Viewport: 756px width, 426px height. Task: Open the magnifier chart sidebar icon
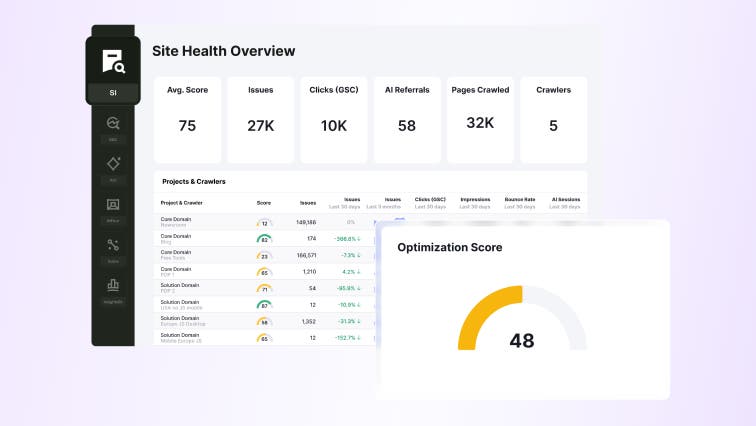(113, 123)
